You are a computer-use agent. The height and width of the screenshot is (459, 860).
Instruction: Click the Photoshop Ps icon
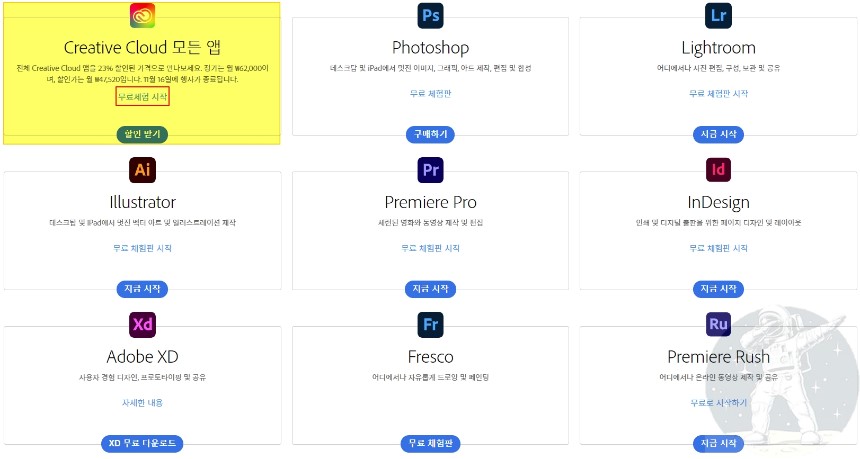point(431,15)
